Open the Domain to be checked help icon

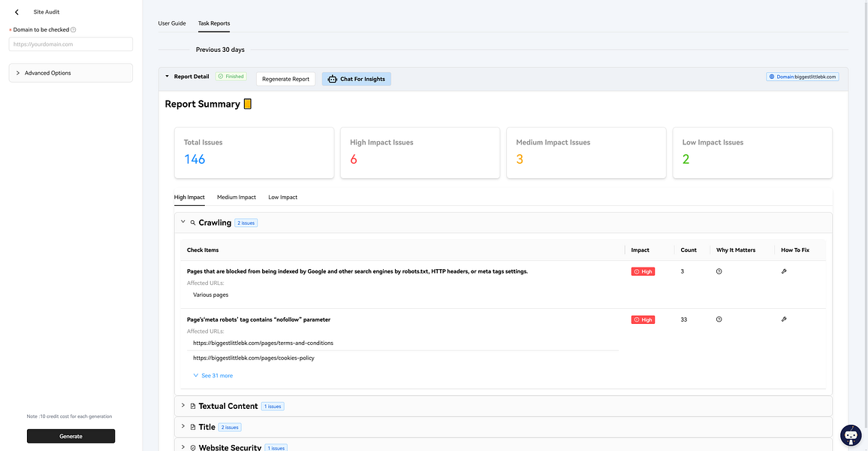tap(73, 29)
